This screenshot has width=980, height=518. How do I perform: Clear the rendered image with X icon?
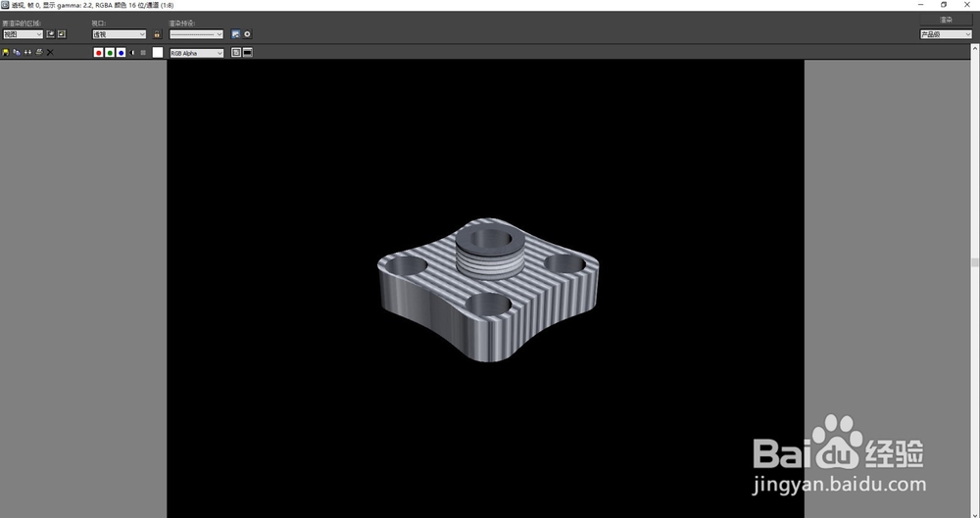(x=51, y=53)
